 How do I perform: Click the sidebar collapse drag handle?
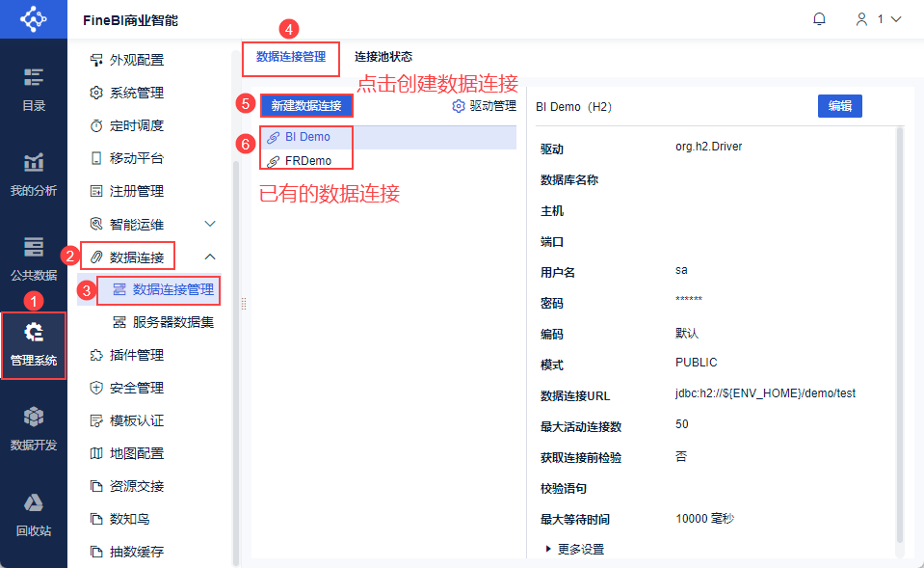point(244,303)
